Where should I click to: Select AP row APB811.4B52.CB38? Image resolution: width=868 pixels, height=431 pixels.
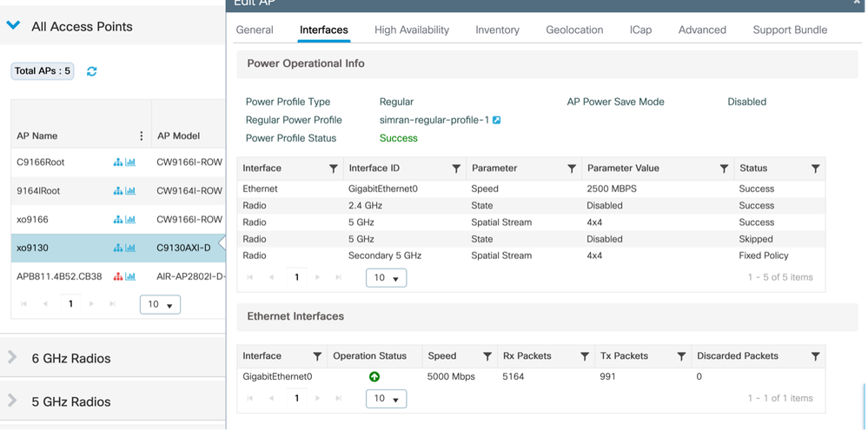coord(118,276)
